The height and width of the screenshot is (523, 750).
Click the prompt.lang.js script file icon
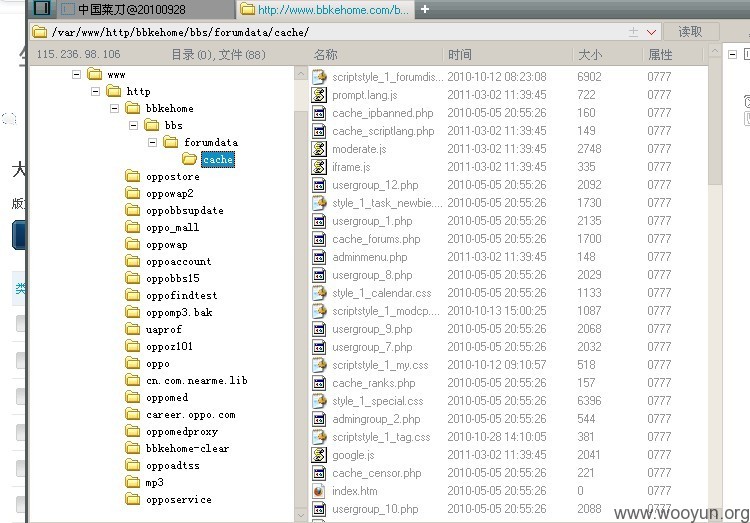(319, 95)
